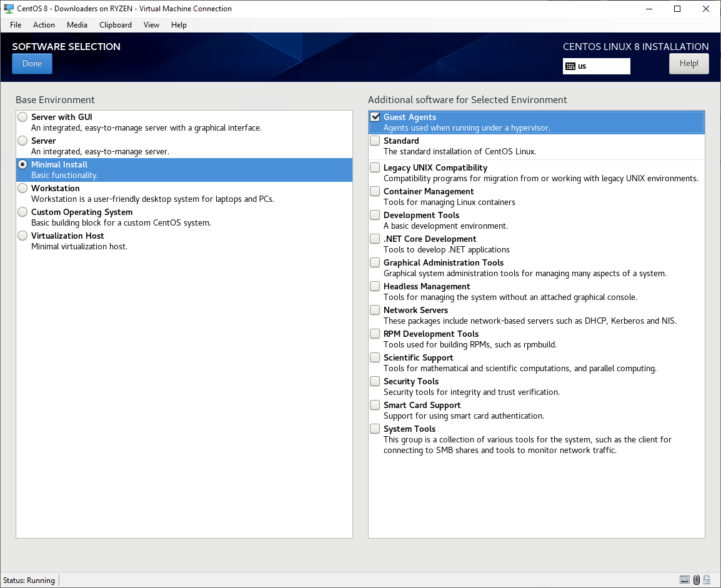Check System Tools checkbox
Screen dimensions: 721x588
(x=375, y=429)
